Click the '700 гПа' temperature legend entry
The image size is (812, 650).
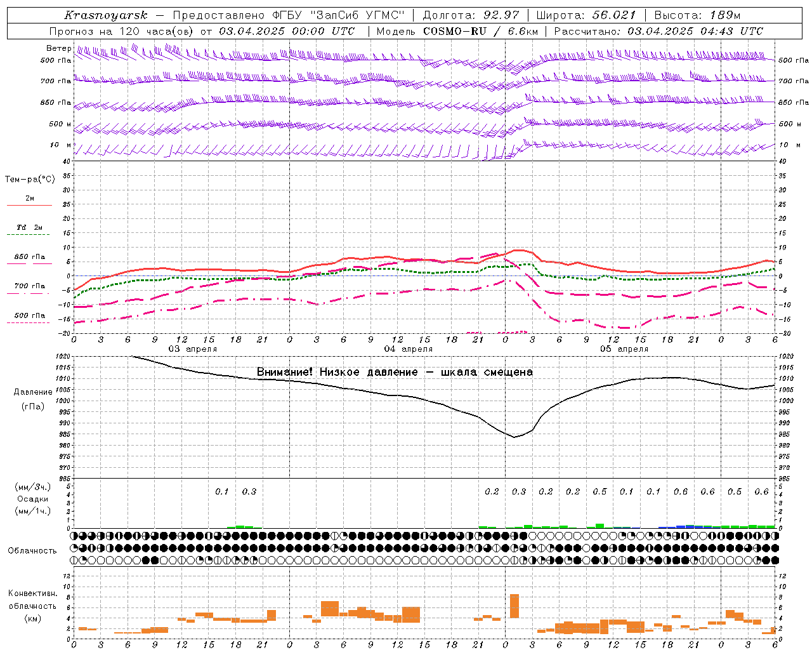[29, 286]
